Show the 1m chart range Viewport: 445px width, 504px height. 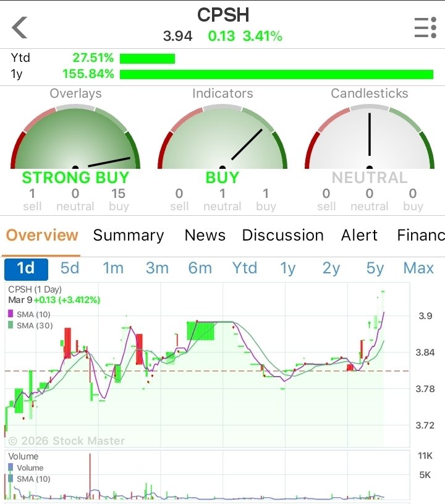pyautogui.click(x=113, y=268)
